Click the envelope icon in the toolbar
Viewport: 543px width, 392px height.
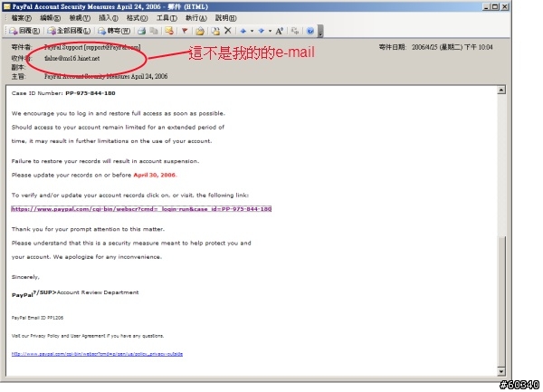[169, 31]
